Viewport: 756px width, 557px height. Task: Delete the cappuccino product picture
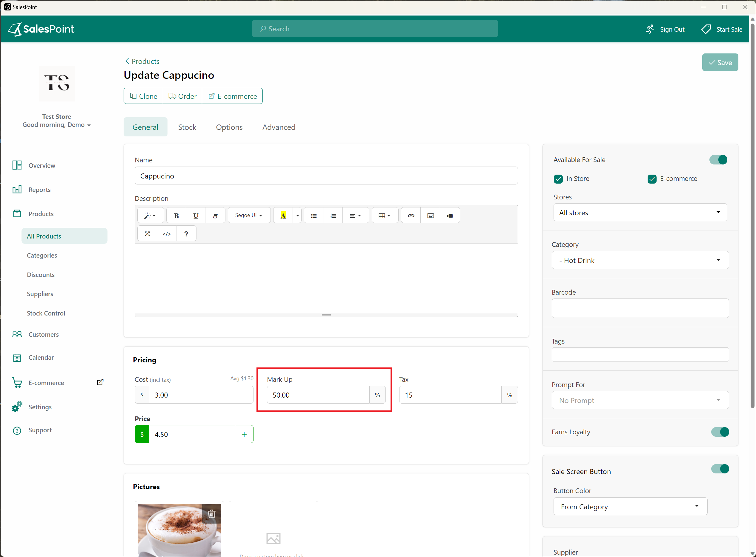212,514
